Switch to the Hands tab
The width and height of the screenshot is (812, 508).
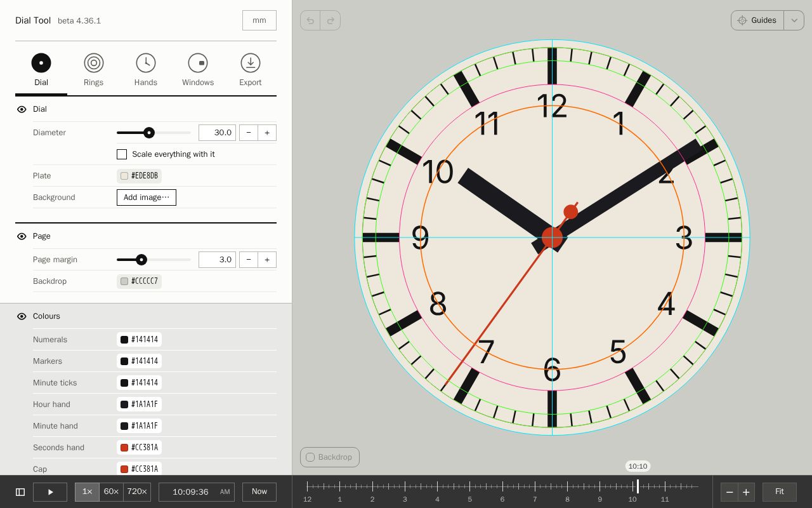click(145, 70)
